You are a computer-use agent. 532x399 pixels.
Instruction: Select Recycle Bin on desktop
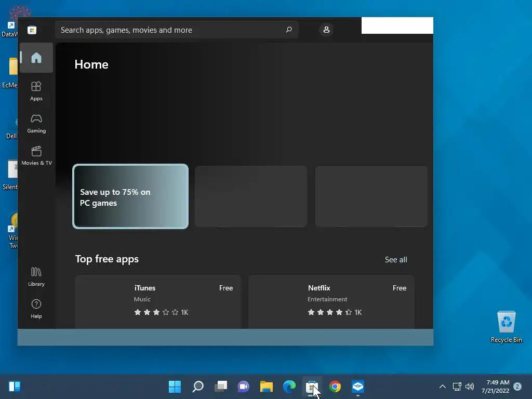point(506,327)
